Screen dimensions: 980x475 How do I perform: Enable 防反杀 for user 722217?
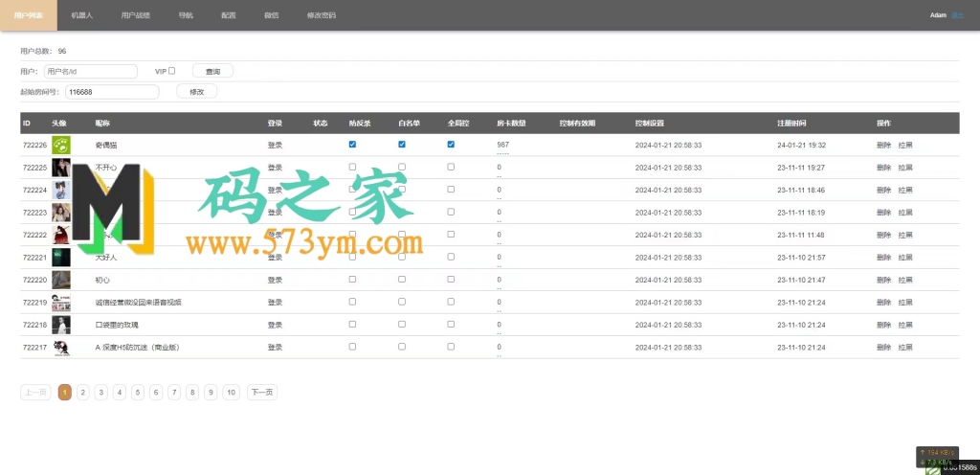pos(352,347)
